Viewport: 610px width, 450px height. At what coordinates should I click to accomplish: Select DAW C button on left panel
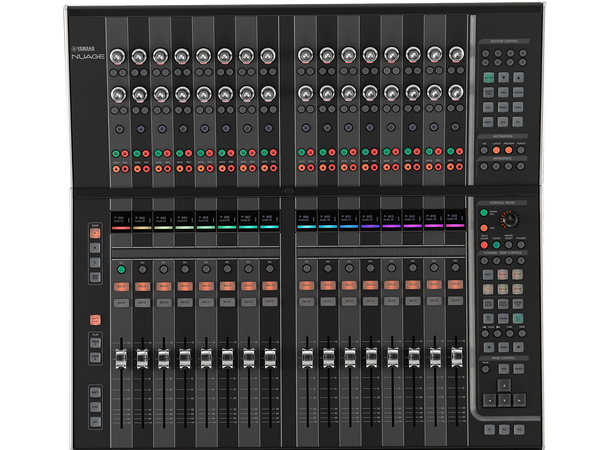click(95, 263)
